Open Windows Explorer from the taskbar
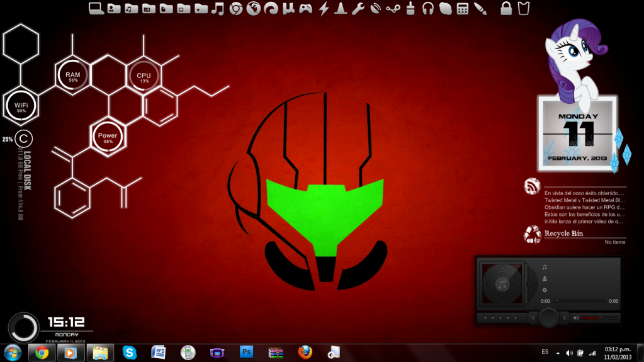Viewport: 644px width, 362px height. (x=100, y=353)
